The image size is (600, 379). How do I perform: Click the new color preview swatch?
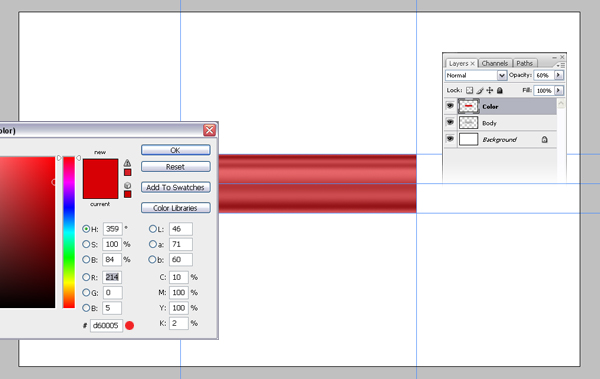click(x=101, y=168)
